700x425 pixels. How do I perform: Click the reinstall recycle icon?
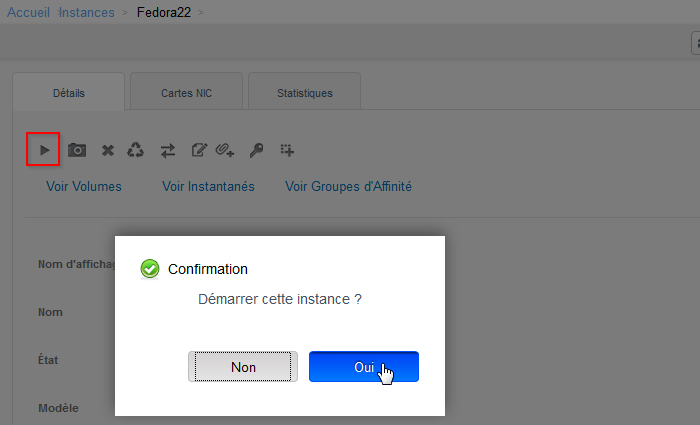tap(136, 150)
